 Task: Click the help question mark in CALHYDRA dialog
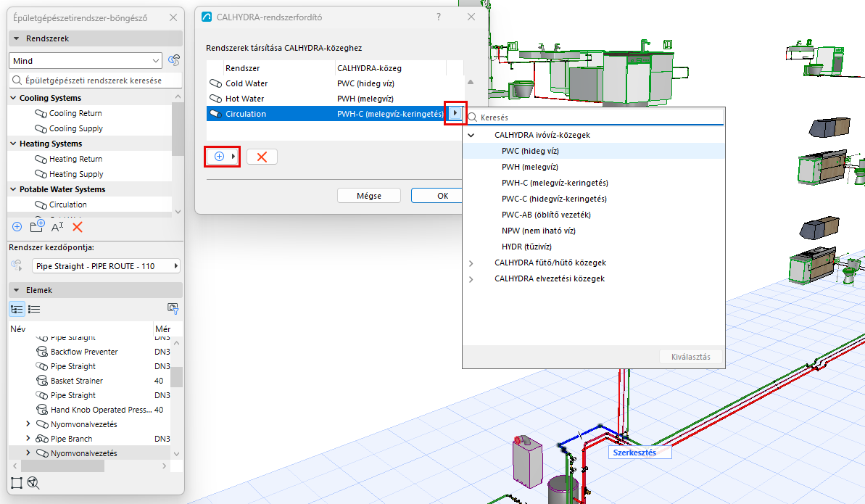[439, 17]
